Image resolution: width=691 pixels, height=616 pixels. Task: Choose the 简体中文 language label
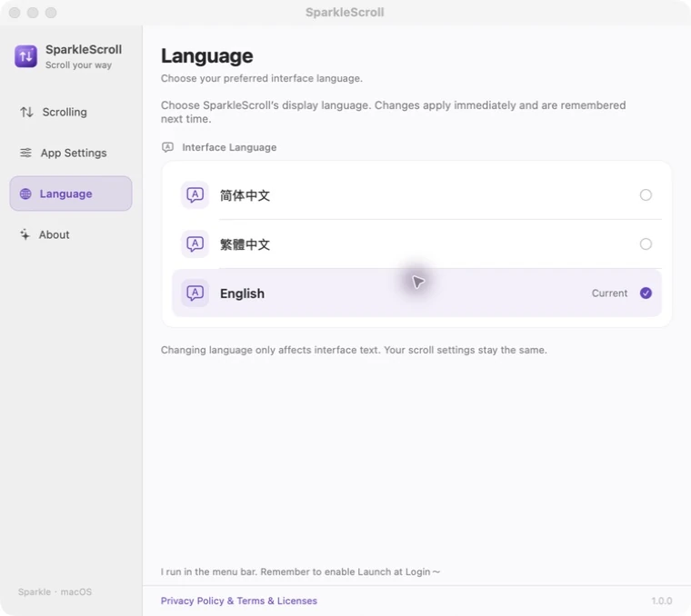(245, 195)
